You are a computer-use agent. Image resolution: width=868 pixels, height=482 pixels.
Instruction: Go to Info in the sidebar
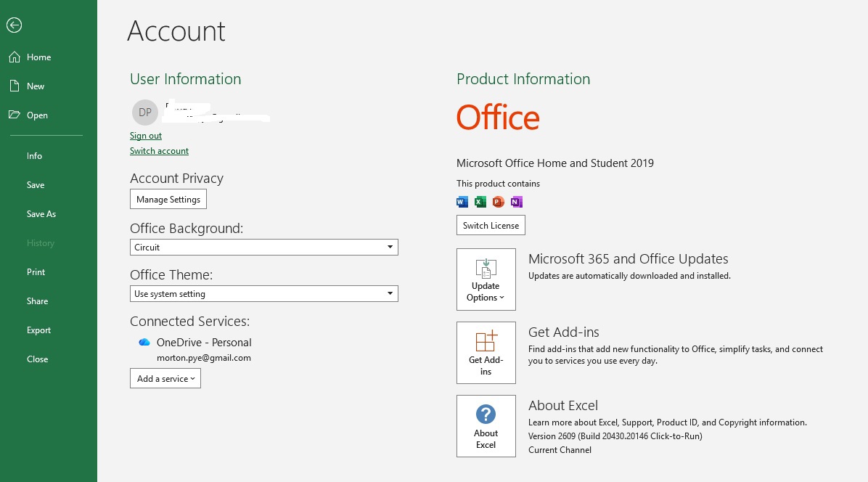pyautogui.click(x=34, y=156)
